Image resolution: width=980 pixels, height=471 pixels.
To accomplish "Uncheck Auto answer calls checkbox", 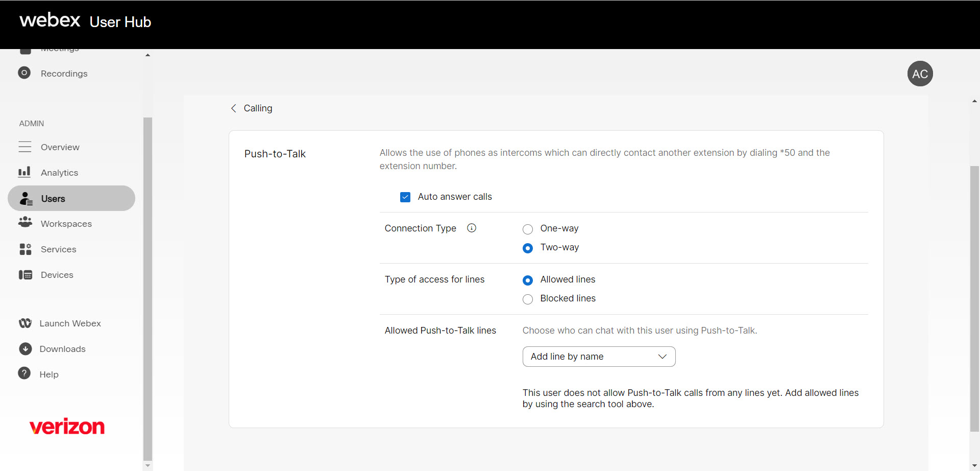I will pos(405,197).
